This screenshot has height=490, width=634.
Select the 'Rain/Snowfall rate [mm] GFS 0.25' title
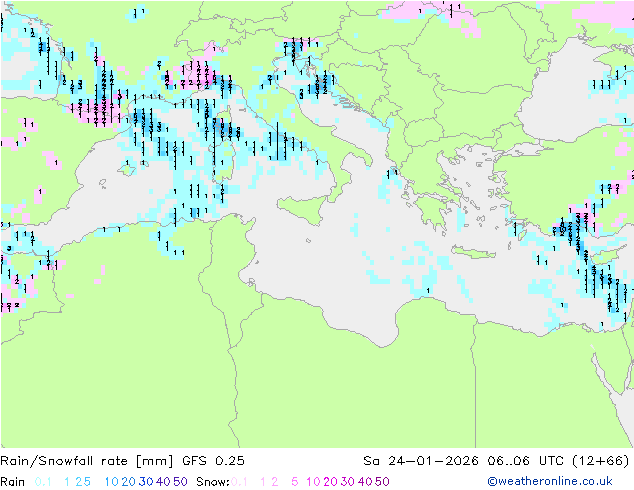coord(123,461)
